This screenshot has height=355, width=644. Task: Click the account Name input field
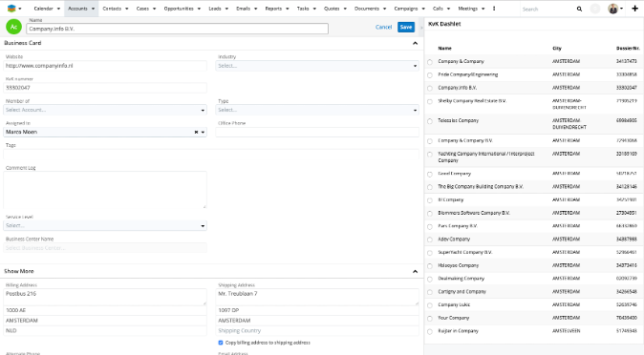pos(177,29)
